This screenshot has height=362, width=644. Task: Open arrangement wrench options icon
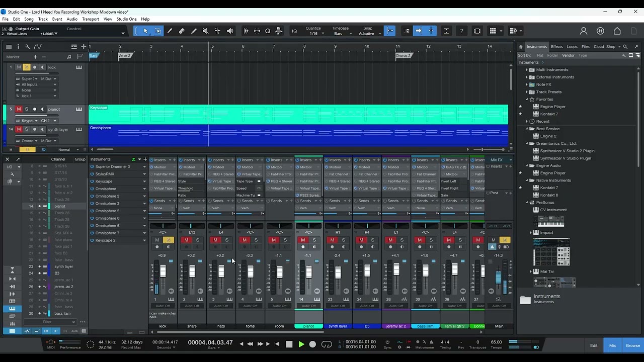click(x=27, y=47)
